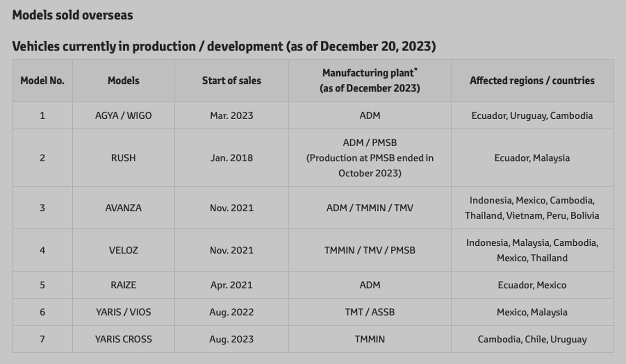Click the 'Model No.' column header
Image resolution: width=626 pixels, height=364 pixels.
coord(42,81)
